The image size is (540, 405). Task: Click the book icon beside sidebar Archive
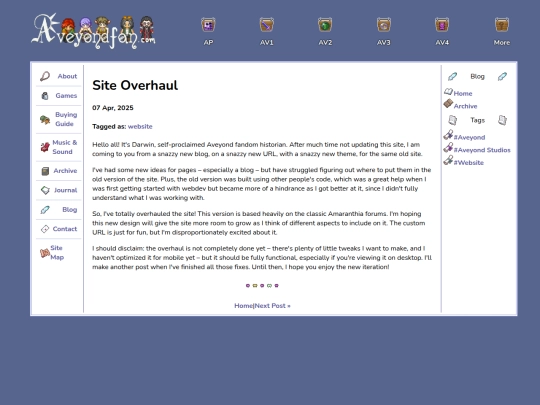tap(45, 171)
